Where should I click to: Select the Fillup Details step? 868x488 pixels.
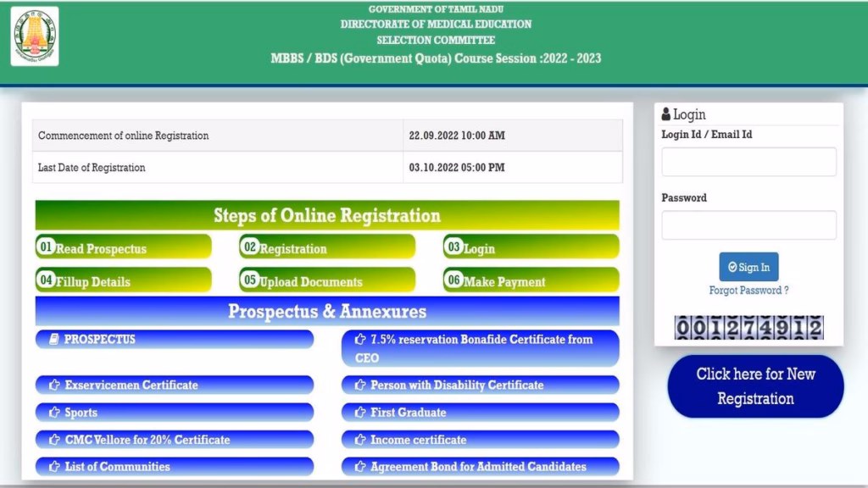(124, 280)
